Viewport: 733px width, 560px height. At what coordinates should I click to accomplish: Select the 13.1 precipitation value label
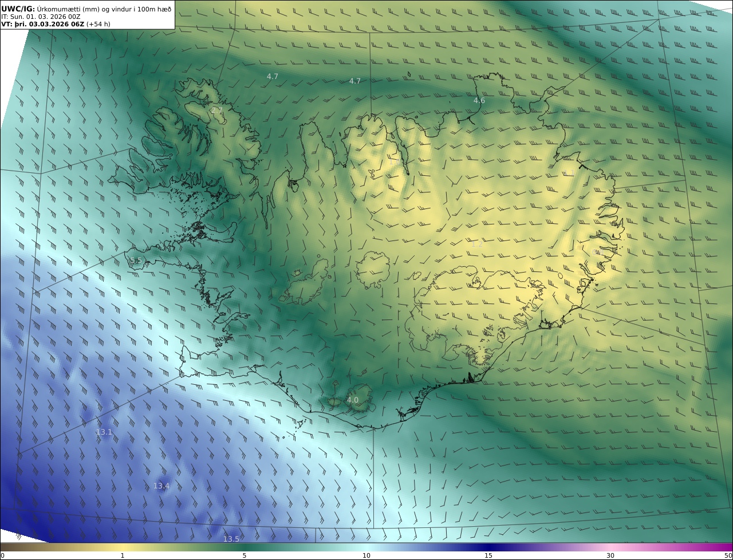[104, 432]
